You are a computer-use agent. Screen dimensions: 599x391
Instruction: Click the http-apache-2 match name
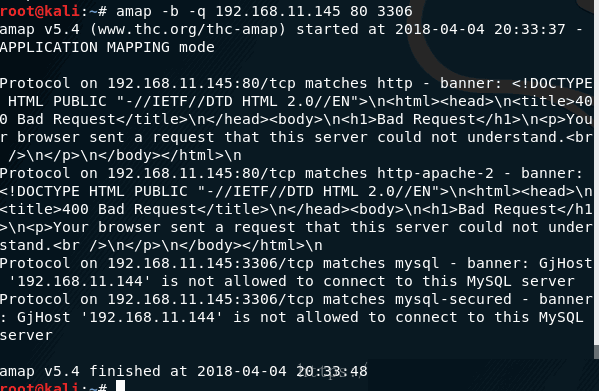435,173
